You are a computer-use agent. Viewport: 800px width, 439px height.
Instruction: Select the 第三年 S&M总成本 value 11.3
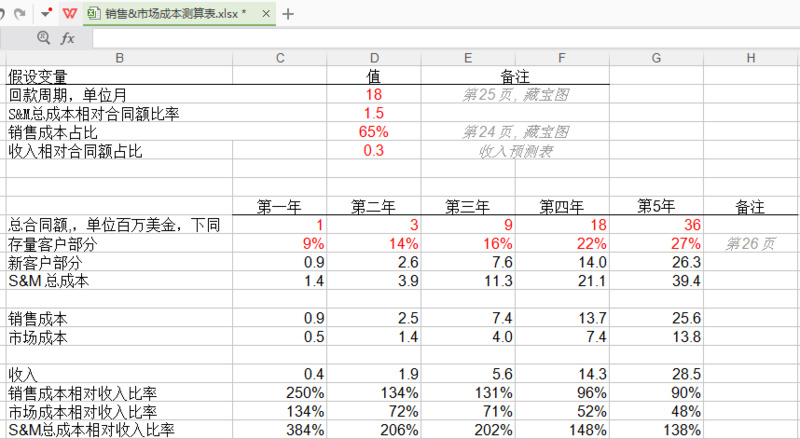pyautogui.click(x=468, y=281)
